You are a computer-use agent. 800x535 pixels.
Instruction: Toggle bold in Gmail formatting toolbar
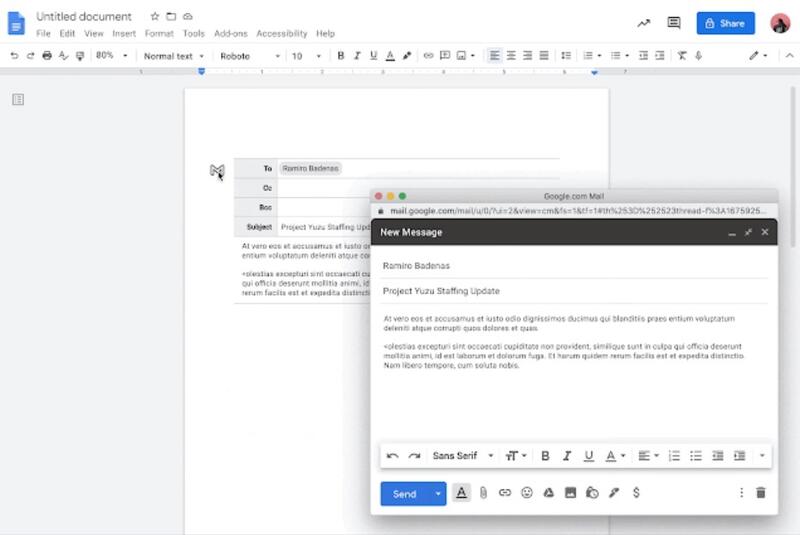[545, 456]
